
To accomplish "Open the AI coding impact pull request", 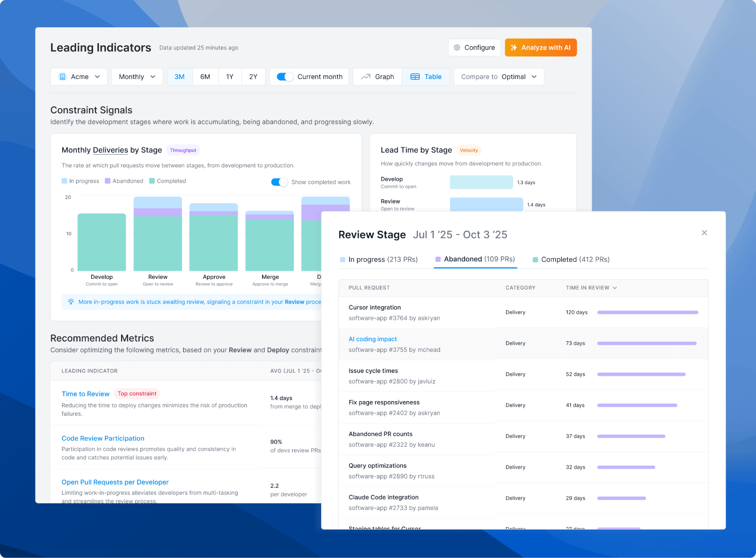I will click(x=372, y=339).
